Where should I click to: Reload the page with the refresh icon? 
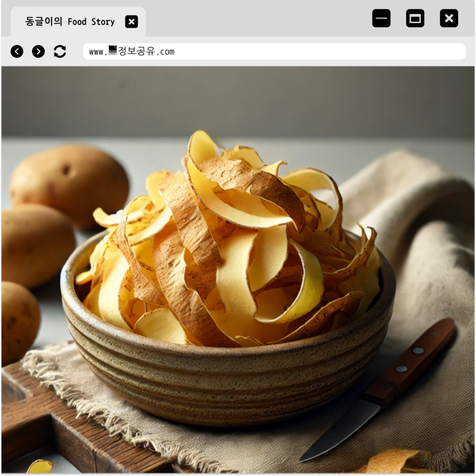60,51
